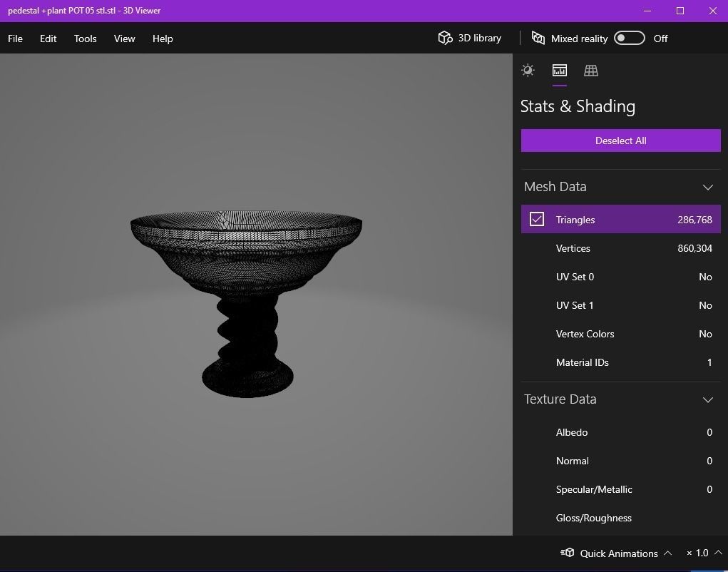The image size is (728, 572).
Task: Close the 3D Viewer window
Action: [x=713, y=11]
